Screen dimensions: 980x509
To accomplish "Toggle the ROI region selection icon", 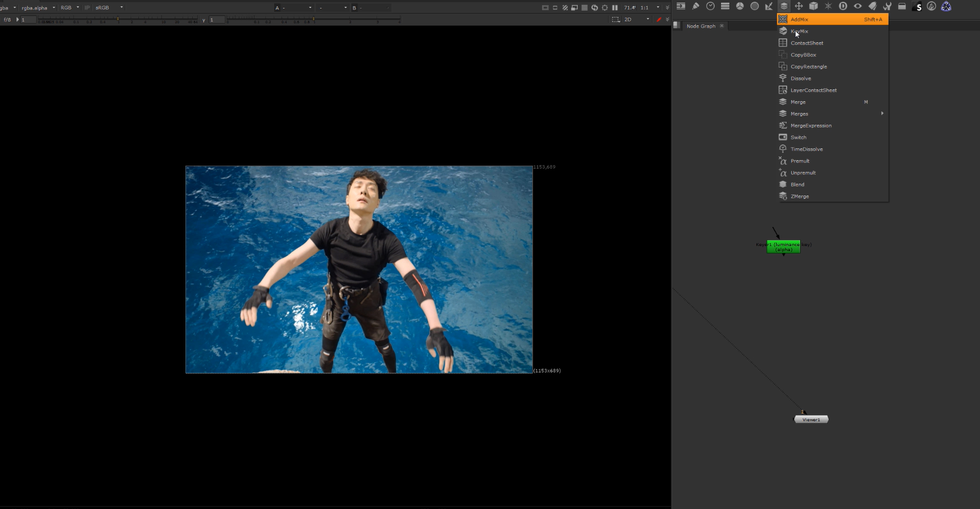I will pyautogui.click(x=615, y=20).
